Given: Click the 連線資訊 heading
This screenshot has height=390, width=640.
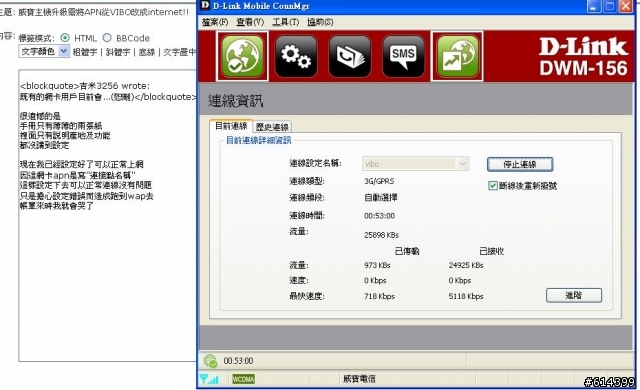Looking at the screenshot, I should (236, 101).
